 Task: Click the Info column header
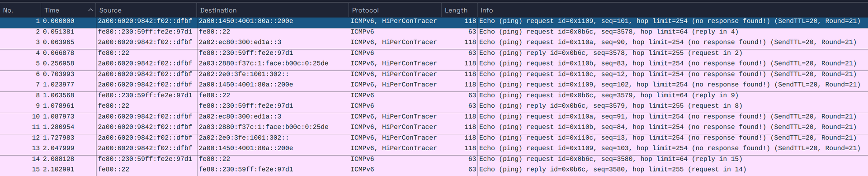click(x=672, y=10)
